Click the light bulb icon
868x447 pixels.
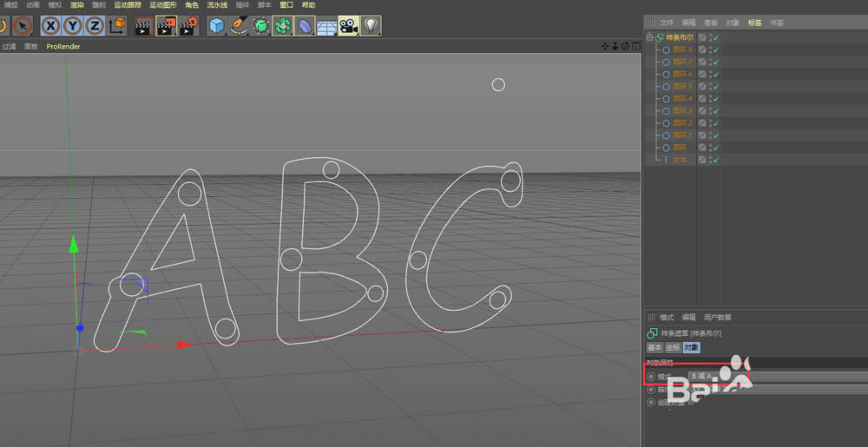coord(371,26)
